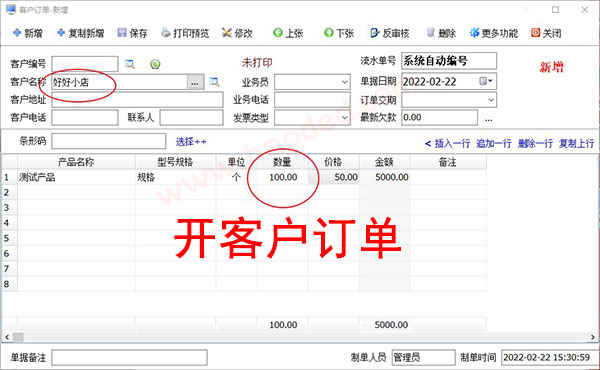Select row header number 2
This screenshot has width=600, height=370.
(x=9, y=192)
